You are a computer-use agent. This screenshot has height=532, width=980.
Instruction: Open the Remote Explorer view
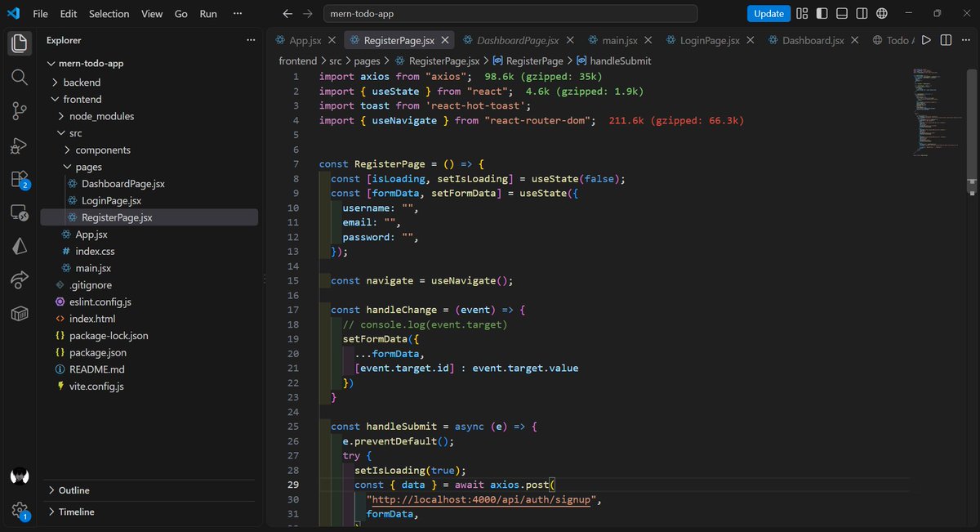click(x=20, y=213)
